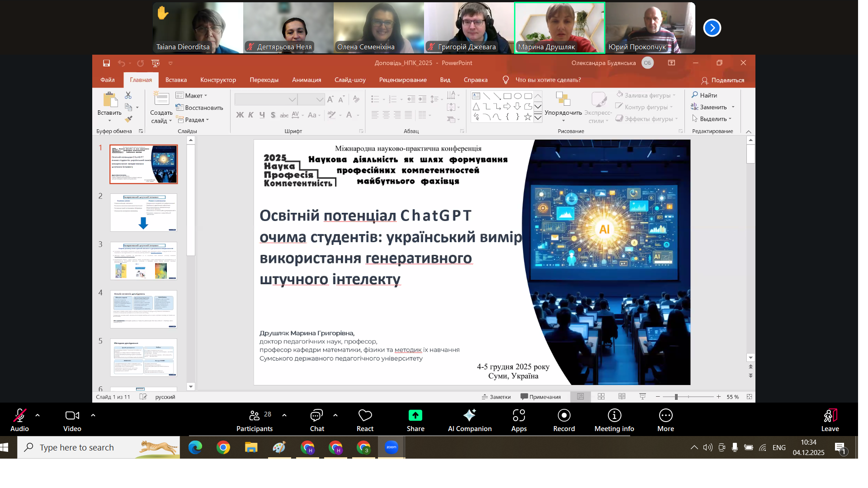Select slide 3 thumbnail

pos(143,261)
